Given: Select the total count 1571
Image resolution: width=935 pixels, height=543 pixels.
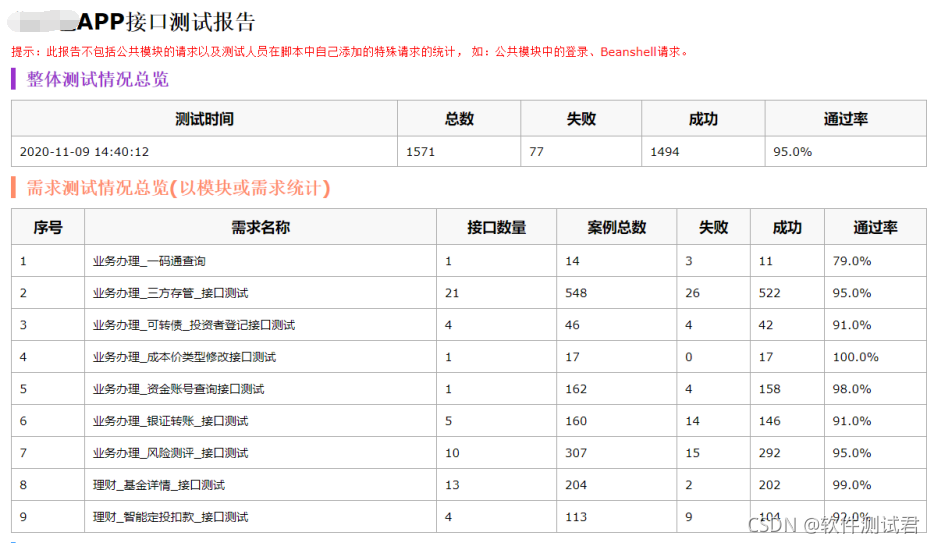Looking at the screenshot, I should [x=420, y=152].
